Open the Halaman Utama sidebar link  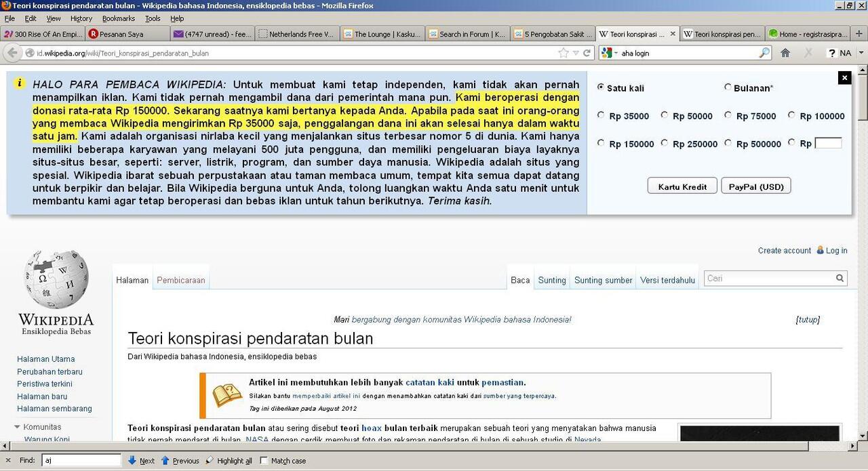click(46, 359)
